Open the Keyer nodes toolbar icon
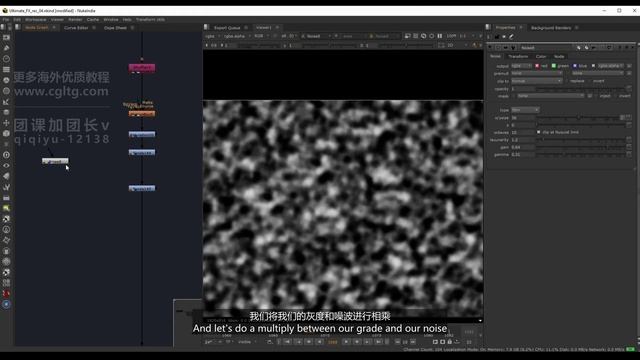Screen dimensions: 640x360 [6, 102]
